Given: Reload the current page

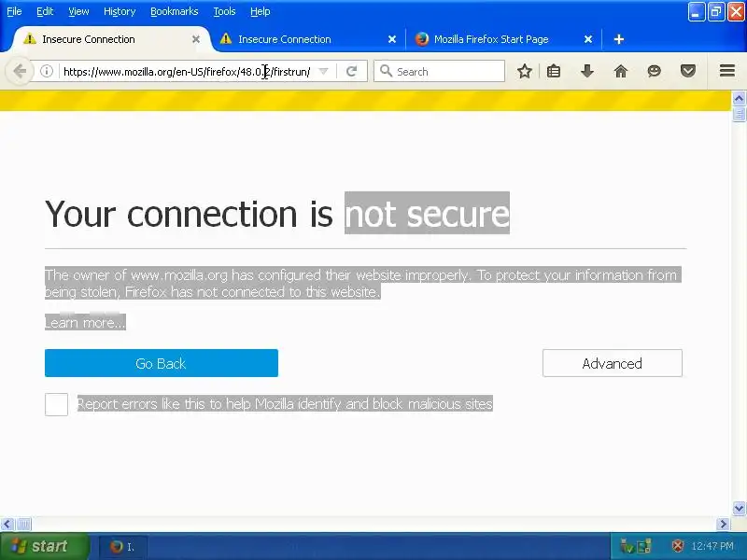Looking at the screenshot, I should 352,72.
